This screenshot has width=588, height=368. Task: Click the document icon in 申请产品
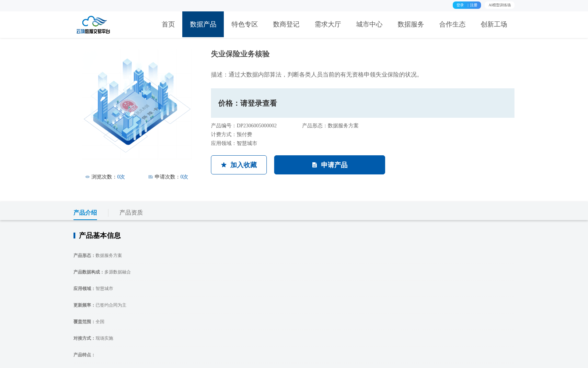[315, 165]
